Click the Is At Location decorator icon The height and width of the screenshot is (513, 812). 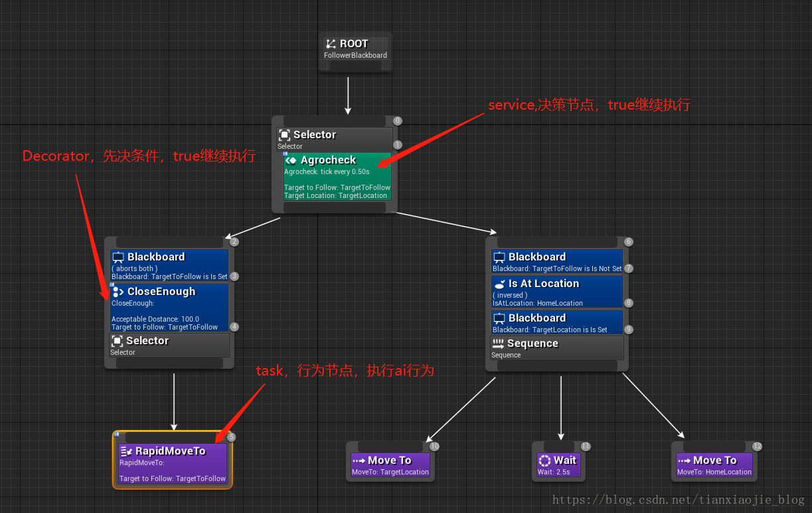[x=499, y=284]
